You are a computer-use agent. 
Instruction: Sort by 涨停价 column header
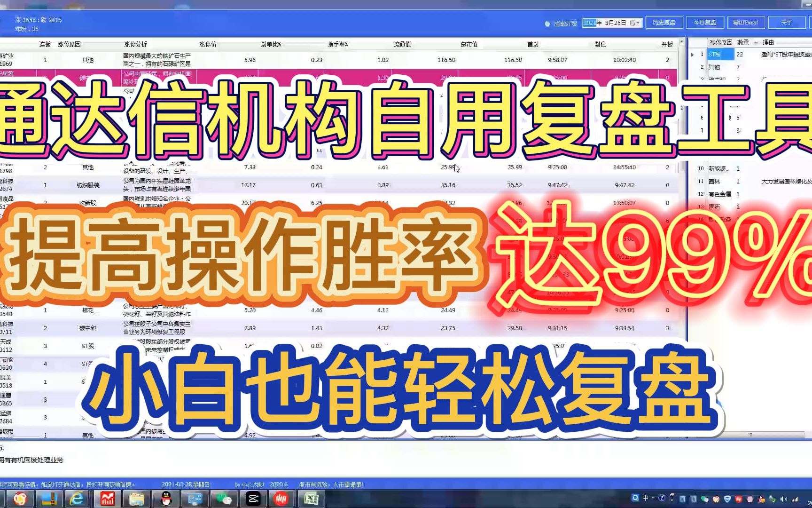click(x=208, y=44)
